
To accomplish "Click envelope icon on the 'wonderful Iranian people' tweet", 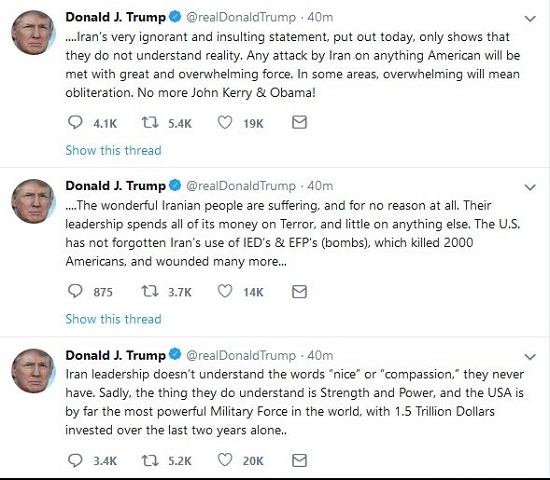I will pos(299,292).
